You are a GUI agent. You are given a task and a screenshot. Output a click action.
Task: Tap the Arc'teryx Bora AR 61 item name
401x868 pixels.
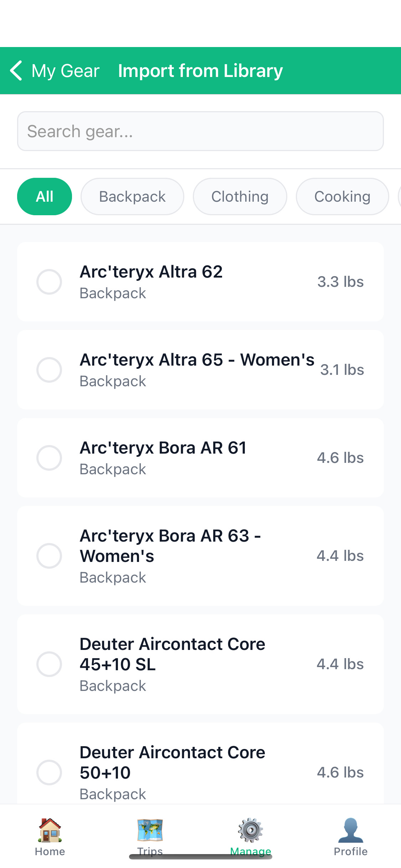163,448
